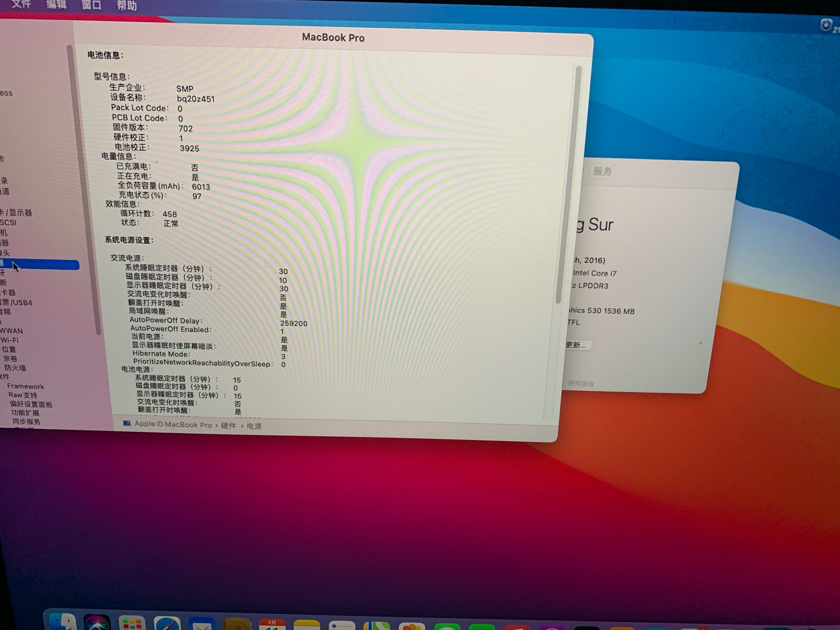Viewport: 840px width, 630px height.
Task: Click the highlighted blue sidebar row
Action: coord(40,264)
